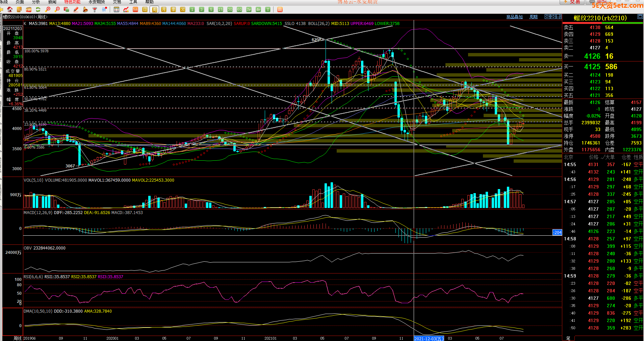Click the 卖一 price 4126
Viewport: 644px width, 341px height.
(592, 56)
